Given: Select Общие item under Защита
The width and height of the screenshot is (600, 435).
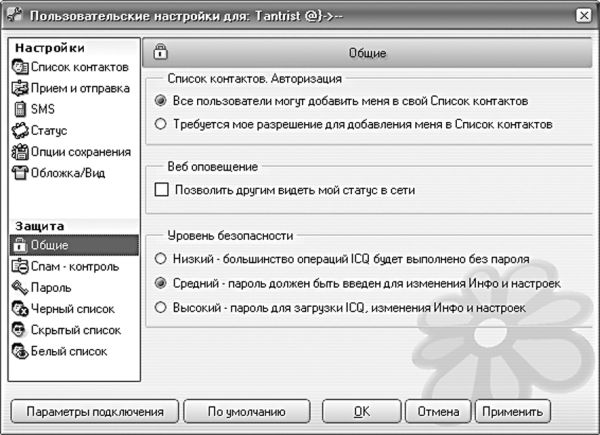Looking at the screenshot, I should click(74, 245).
